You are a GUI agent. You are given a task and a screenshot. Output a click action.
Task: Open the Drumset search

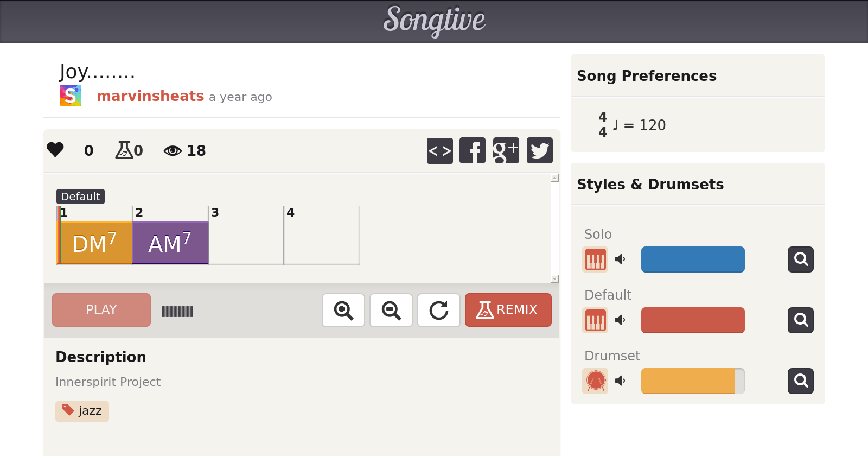801,381
